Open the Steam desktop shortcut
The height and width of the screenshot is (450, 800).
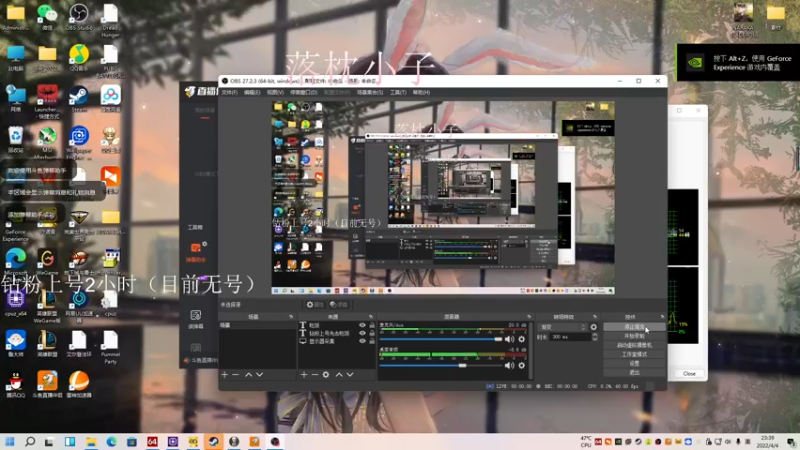[x=79, y=98]
